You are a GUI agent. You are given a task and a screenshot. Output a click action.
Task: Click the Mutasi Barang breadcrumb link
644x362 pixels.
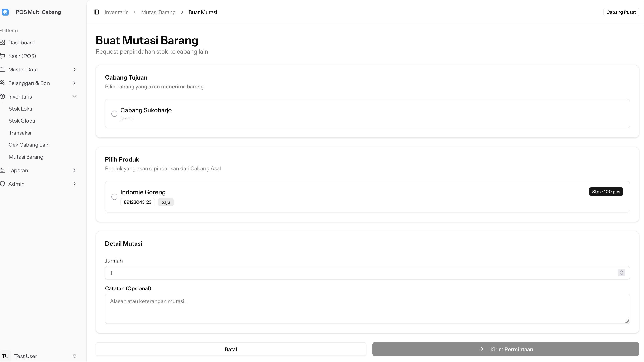pyautogui.click(x=158, y=12)
